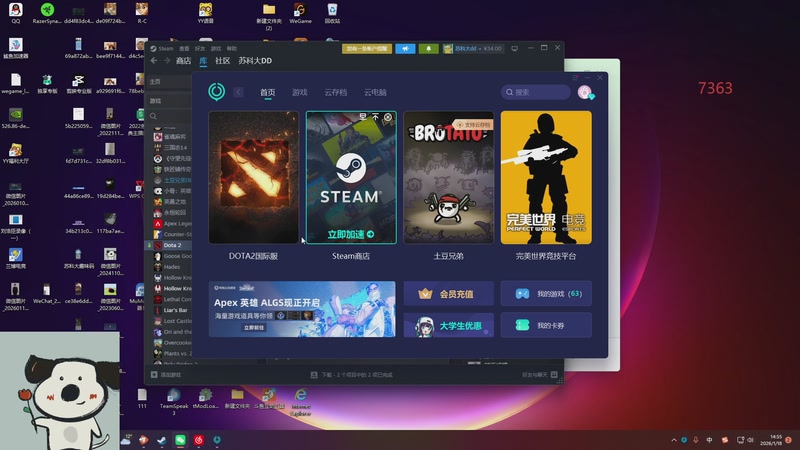Open TeamSpeak 3 desktop icon
800x450 pixels.
174,402
